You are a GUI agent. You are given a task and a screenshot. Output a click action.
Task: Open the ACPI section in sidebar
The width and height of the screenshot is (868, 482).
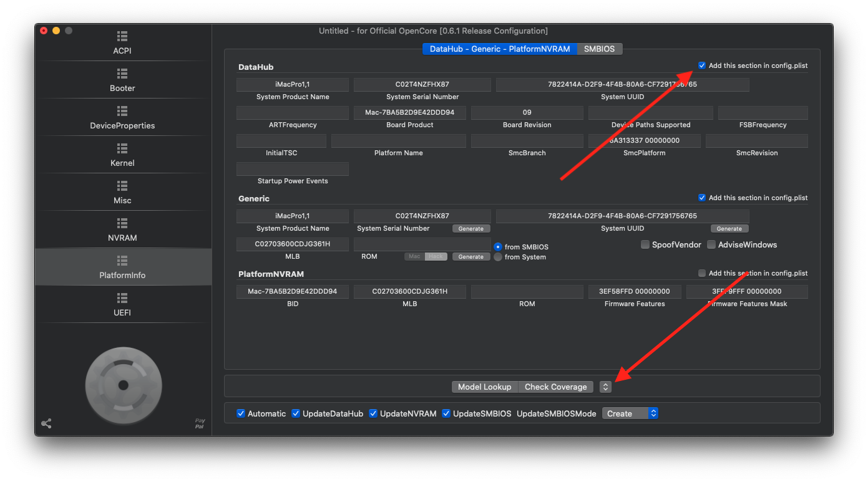(122, 42)
